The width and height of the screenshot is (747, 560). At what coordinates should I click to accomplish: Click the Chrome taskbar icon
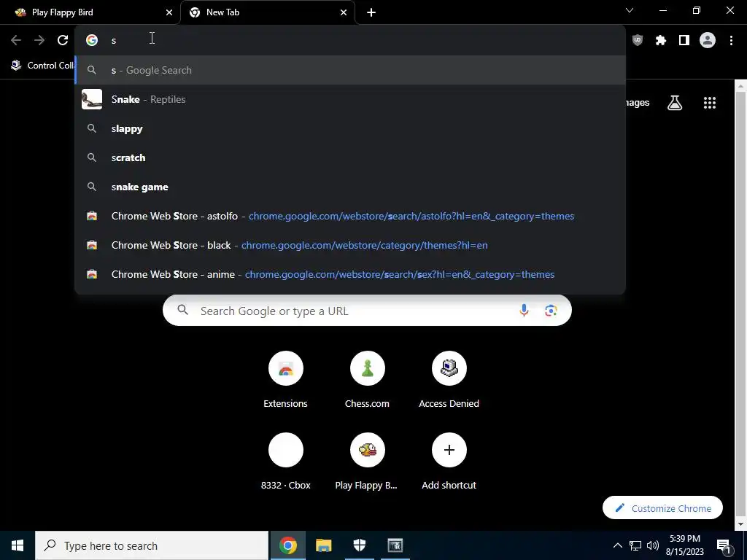287,545
